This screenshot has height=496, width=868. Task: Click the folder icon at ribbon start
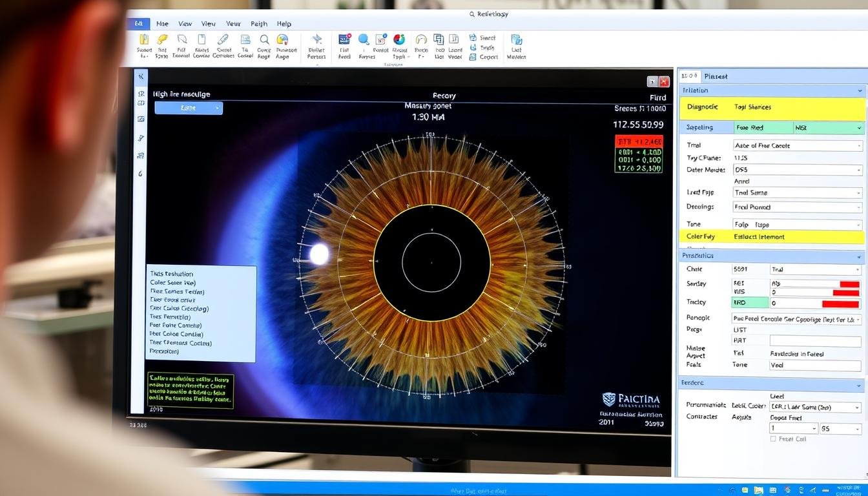click(x=144, y=40)
